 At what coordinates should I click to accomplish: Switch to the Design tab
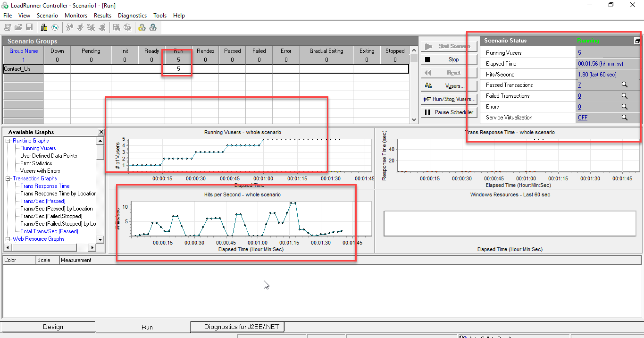[53, 326]
